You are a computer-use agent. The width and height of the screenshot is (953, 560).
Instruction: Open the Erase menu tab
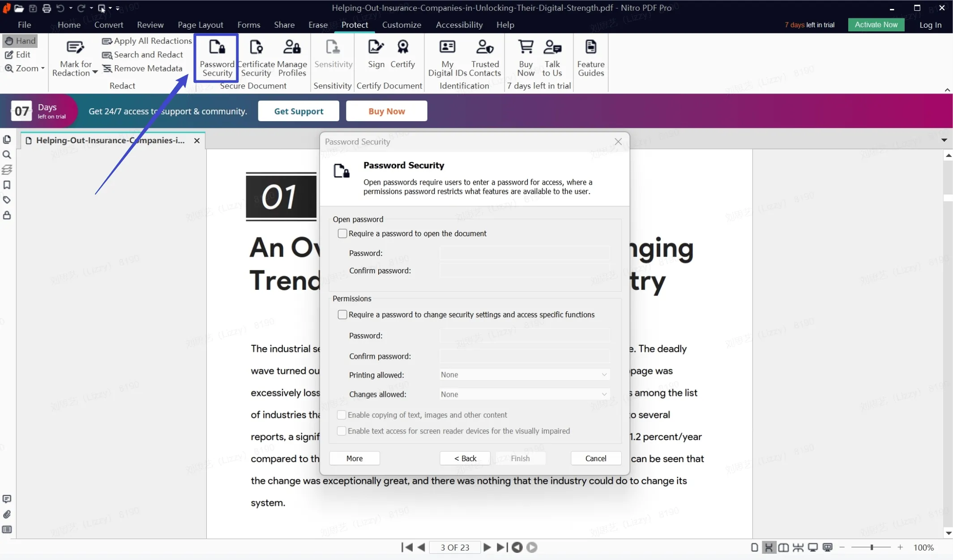317,25
